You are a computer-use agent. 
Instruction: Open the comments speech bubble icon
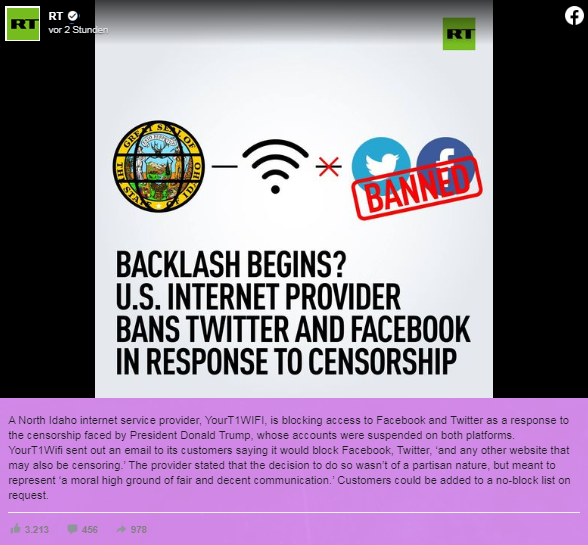72,529
